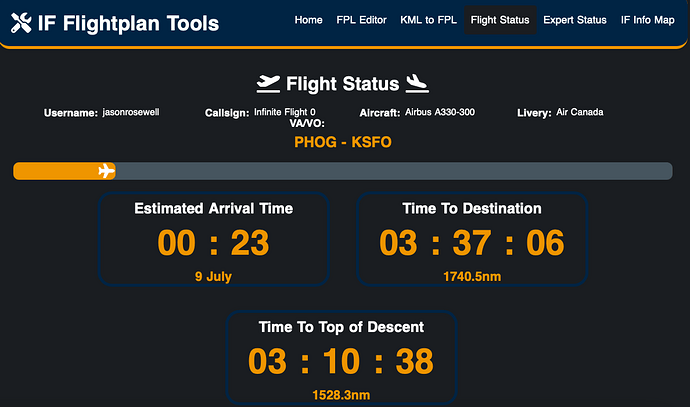The height and width of the screenshot is (407, 690).
Task: Click the Time To Destination countdown
Action: pos(472,243)
